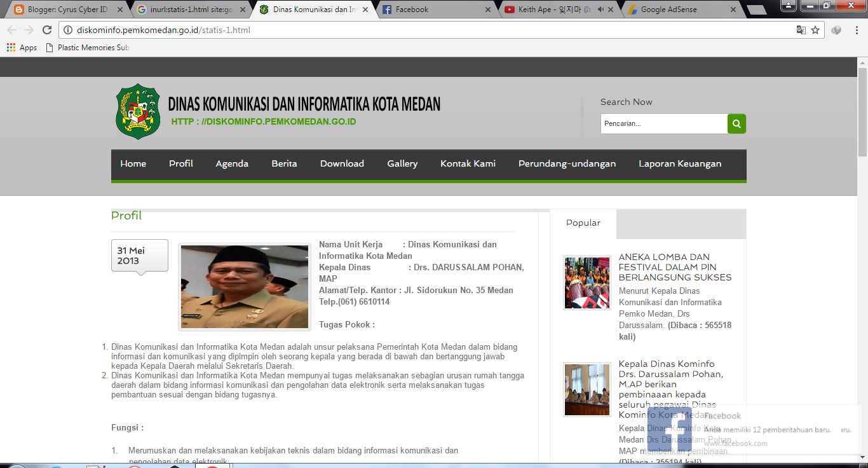Open the Home menu item
Viewport: 868px width, 468px height.
(133, 164)
